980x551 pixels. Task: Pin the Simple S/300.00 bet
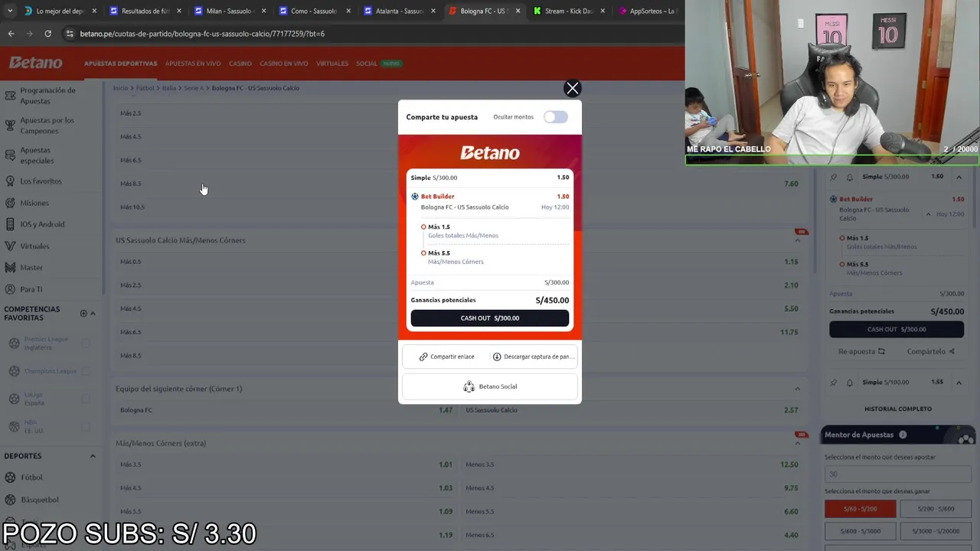pos(834,177)
